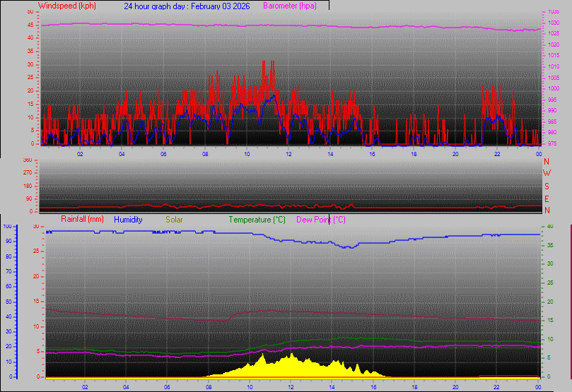
Task: Click the Dew Point (°C) legend label
Action: (320, 220)
